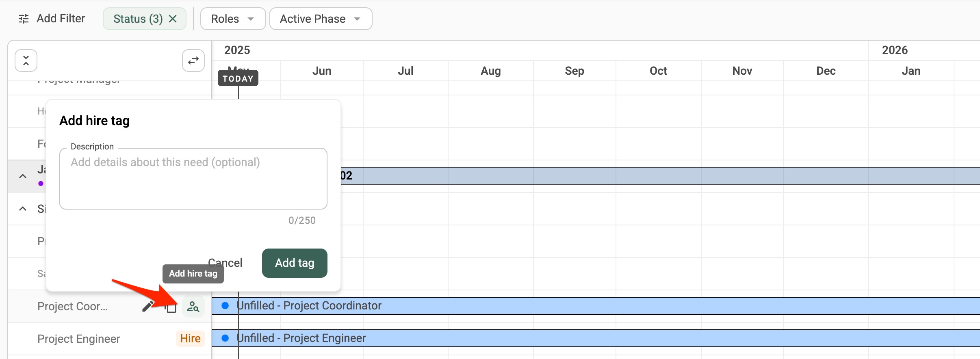Click the TODAY marker on the timeline
The image size is (980, 359).
pyautogui.click(x=238, y=78)
